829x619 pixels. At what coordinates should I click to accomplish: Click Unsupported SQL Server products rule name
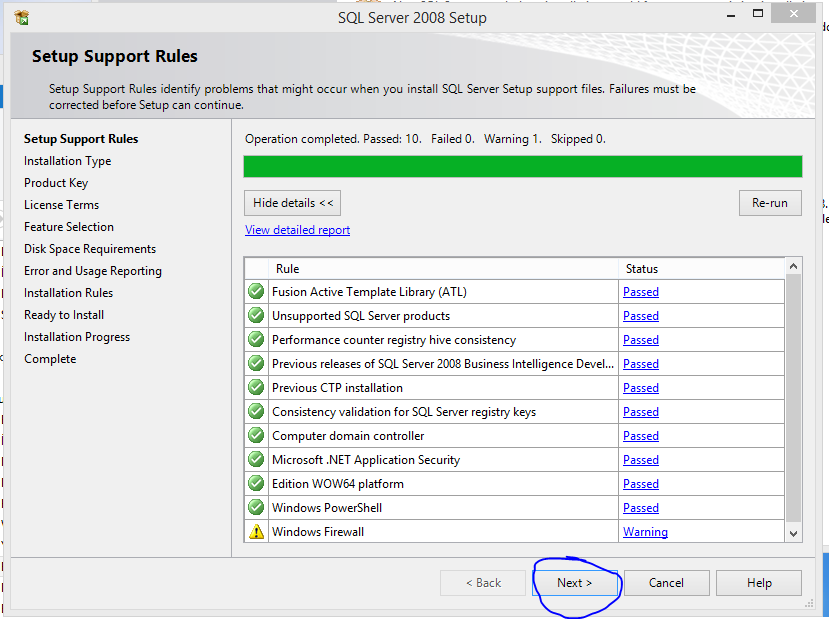coord(361,316)
